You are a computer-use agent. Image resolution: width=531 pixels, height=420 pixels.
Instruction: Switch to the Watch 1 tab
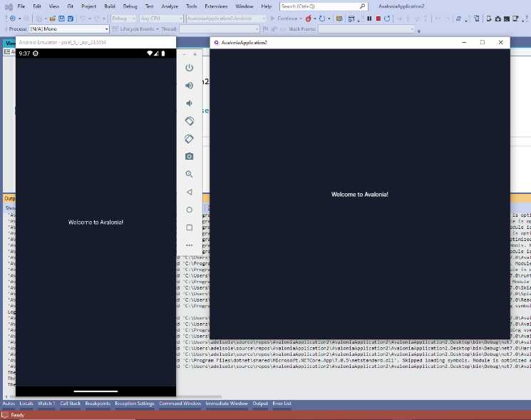point(46,404)
